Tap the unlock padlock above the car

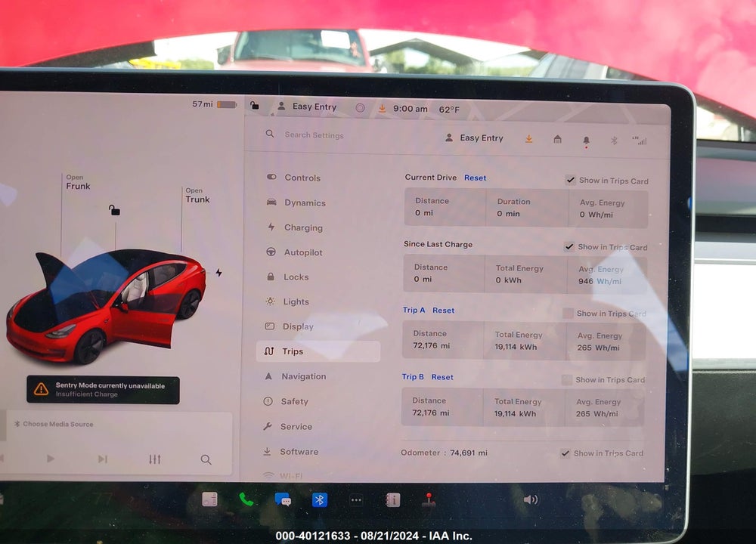(114, 210)
